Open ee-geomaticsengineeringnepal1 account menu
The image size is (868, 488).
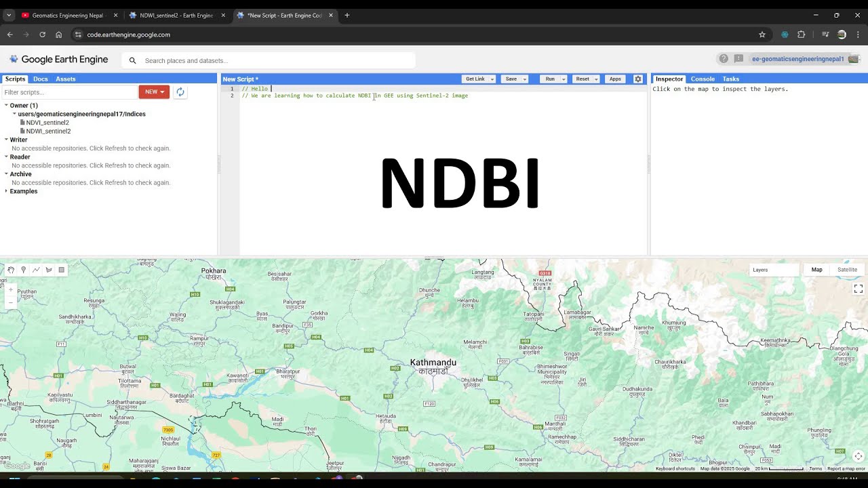[798, 59]
